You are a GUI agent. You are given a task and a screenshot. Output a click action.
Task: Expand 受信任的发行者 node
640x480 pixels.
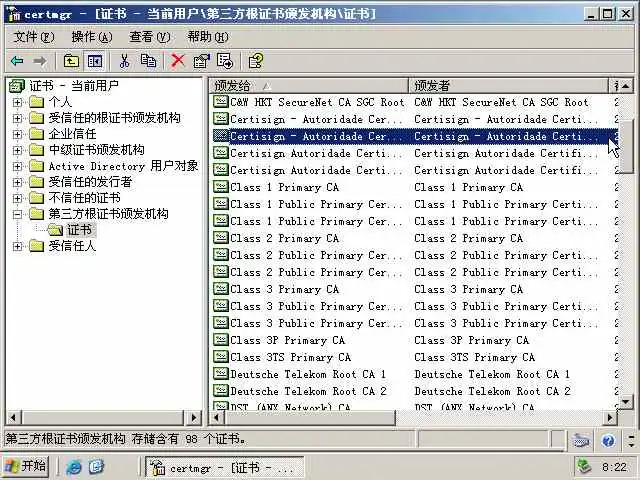(17, 182)
